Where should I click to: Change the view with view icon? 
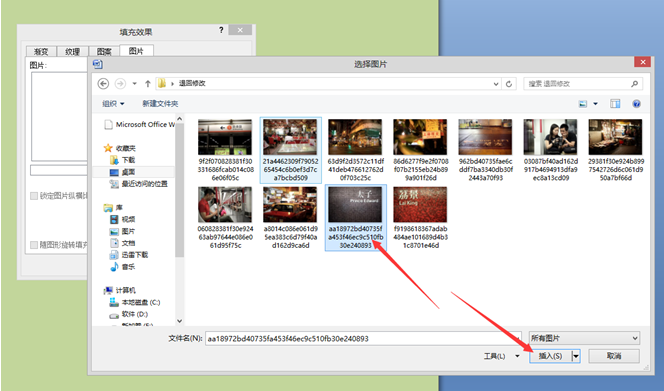coord(583,104)
